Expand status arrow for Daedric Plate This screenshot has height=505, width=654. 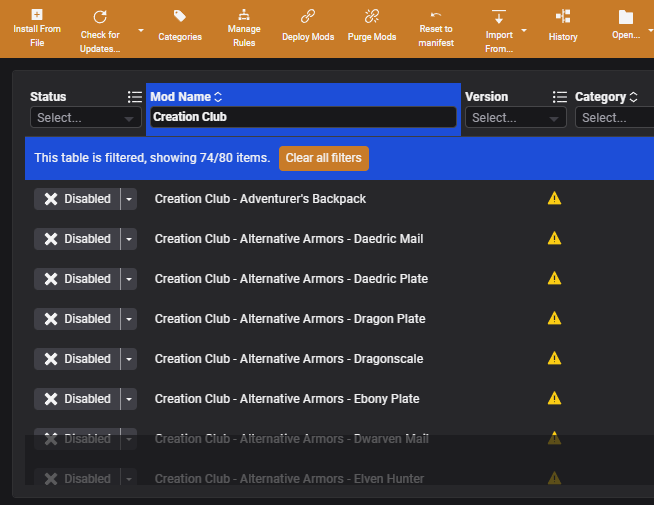pos(129,279)
